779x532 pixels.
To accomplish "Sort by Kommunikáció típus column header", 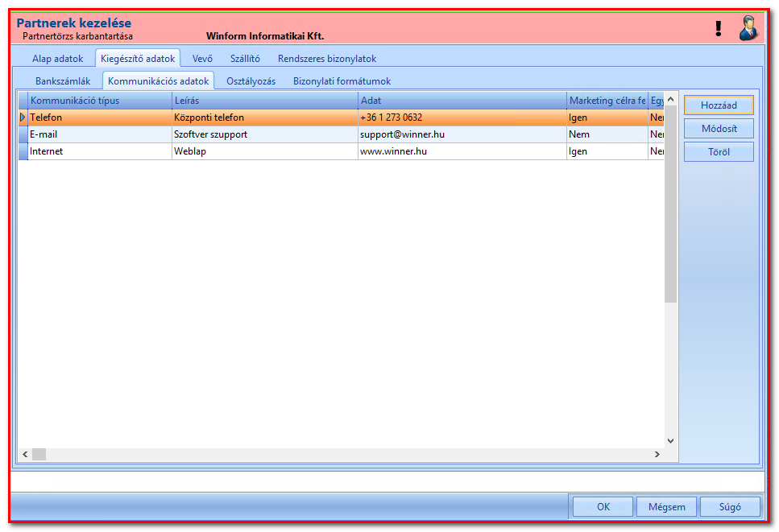I will pyautogui.click(x=100, y=101).
